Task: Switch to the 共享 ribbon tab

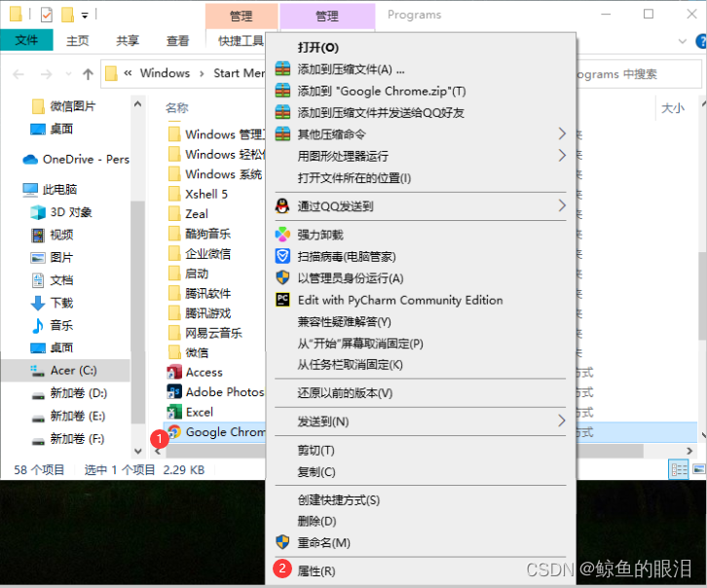Action: [x=128, y=41]
